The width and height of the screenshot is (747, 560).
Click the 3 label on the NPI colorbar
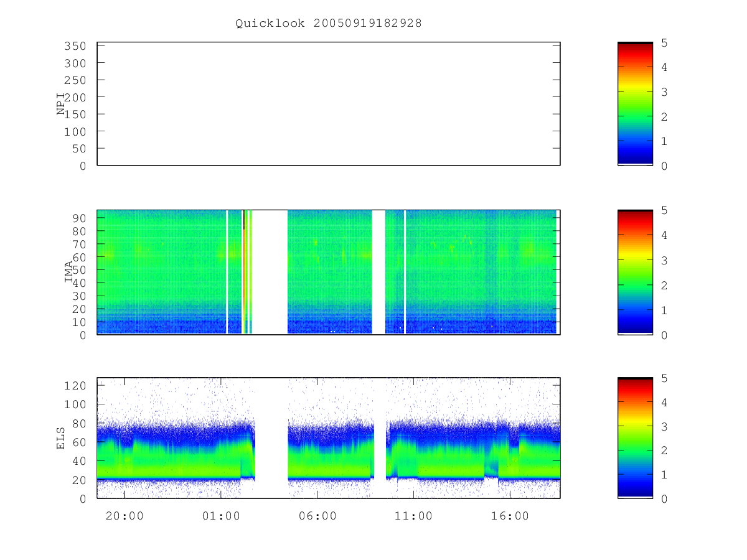click(665, 92)
